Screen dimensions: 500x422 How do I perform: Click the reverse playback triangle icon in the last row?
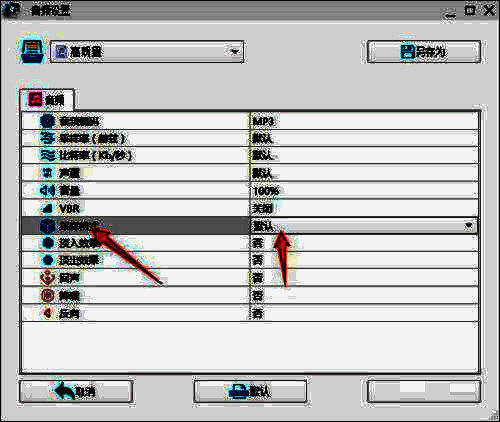click(48, 313)
